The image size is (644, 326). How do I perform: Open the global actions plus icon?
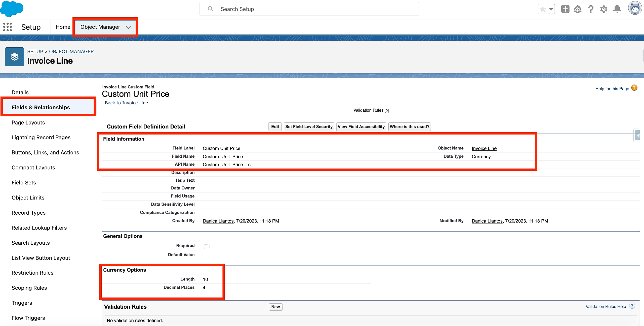coord(565,9)
